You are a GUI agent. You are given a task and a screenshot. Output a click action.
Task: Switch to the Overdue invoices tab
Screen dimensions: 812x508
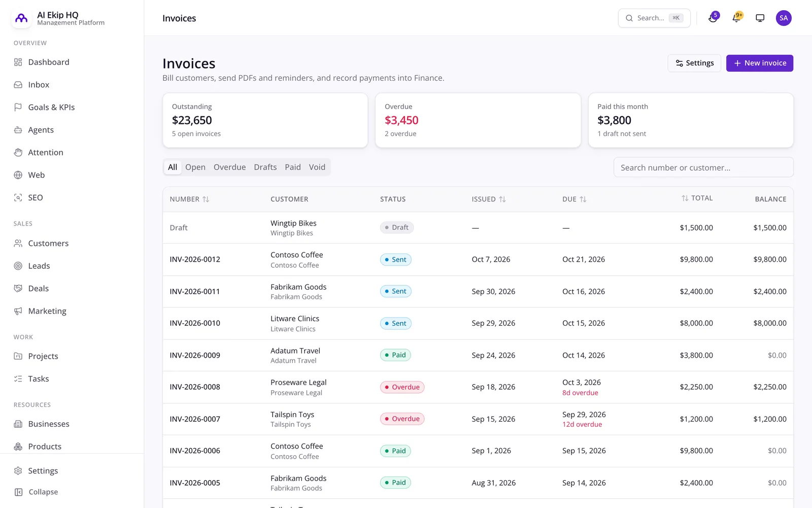[x=229, y=167]
